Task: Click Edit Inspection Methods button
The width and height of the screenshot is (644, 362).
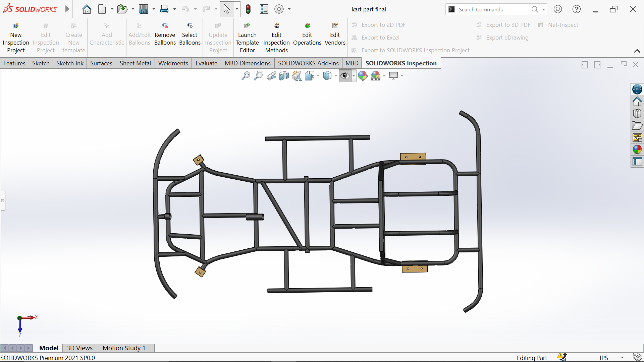Action: click(x=276, y=38)
